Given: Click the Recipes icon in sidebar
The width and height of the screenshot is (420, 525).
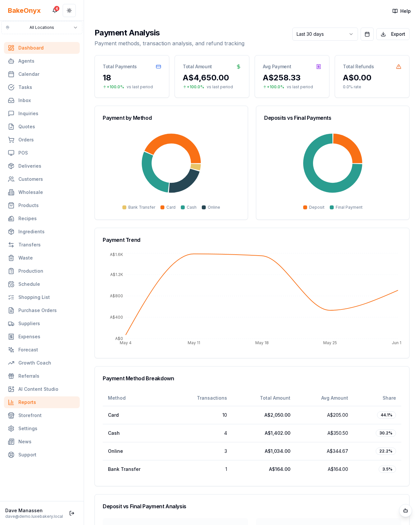Looking at the screenshot, I should (x=11, y=219).
